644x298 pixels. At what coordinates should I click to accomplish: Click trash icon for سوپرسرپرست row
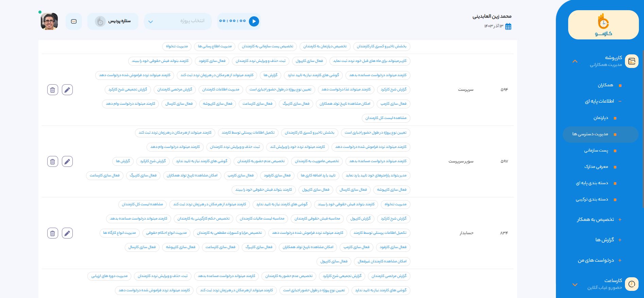click(x=52, y=161)
